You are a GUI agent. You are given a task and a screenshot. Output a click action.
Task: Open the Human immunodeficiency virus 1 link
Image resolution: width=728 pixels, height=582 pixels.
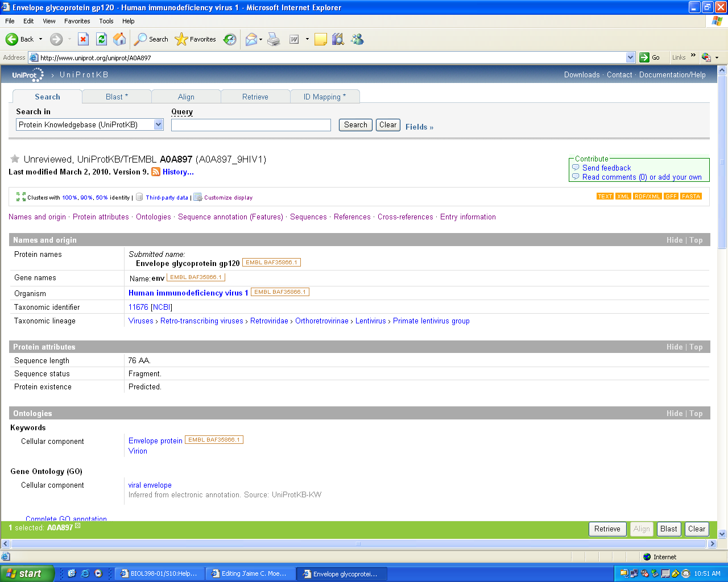click(x=188, y=293)
